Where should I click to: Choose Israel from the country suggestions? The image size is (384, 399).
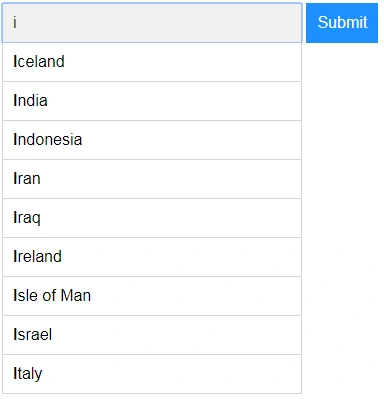coord(152,335)
